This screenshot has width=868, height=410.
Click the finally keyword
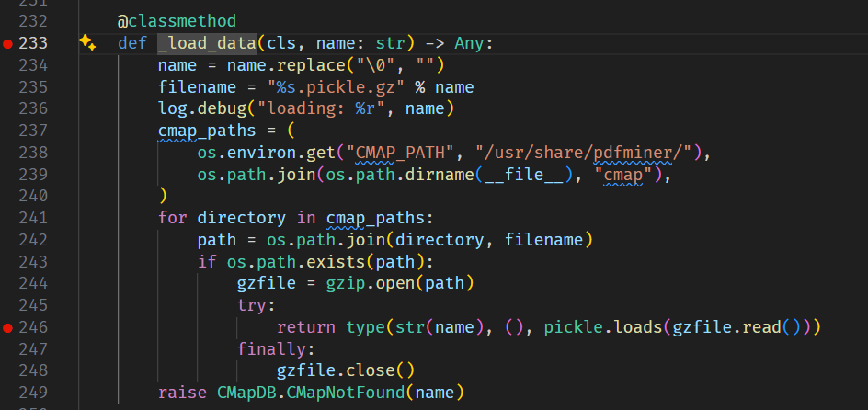pos(271,349)
